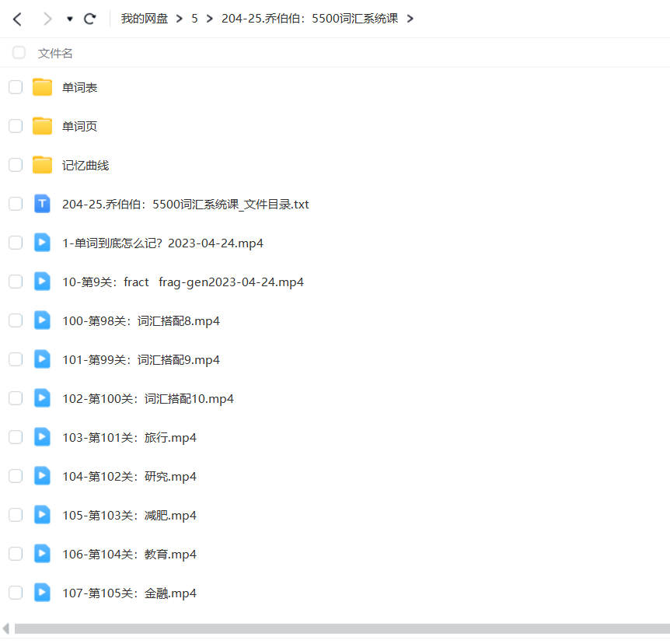The height and width of the screenshot is (644, 670).
Task: Expand chevron after 我的网盘 breadcrumb
Action: tap(180, 19)
